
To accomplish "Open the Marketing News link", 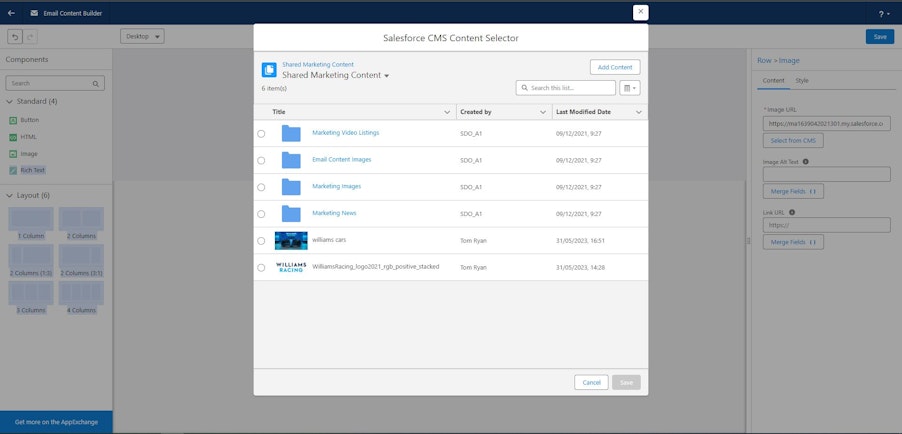I will pyautogui.click(x=334, y=213).
